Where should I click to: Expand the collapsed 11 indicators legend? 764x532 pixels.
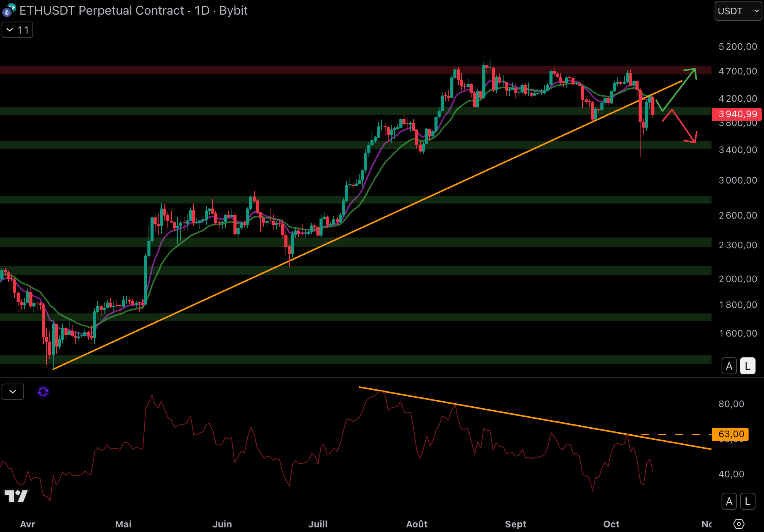pos(17,30)
